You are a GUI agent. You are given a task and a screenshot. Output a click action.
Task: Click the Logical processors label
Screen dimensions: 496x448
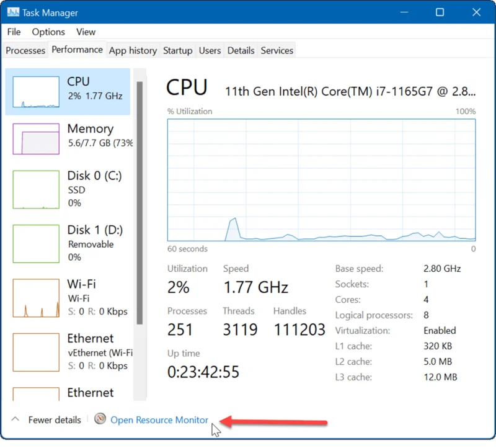374,315
